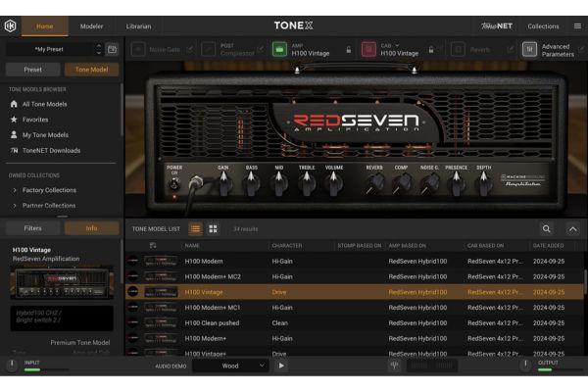Image resolution: width=588 pixels, height=392 pixels.
Task: Switch to the Modeler tab
Action: point(91,26)
